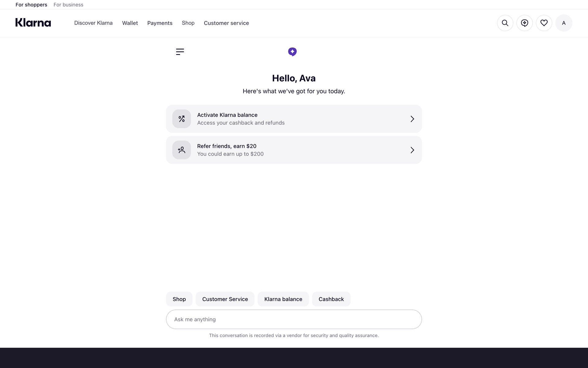Click 'You could earn up to $200' text
The image size is (588, 368).
click(x=230, y=154)
